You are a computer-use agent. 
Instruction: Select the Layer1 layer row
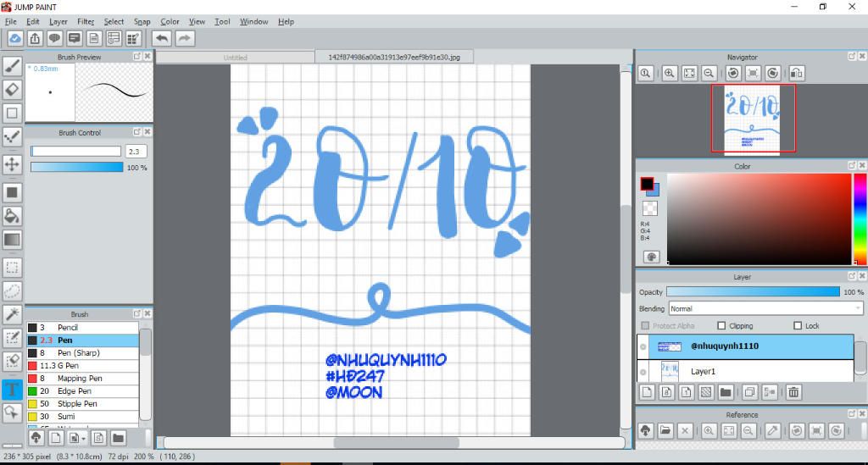click(745, 371)
